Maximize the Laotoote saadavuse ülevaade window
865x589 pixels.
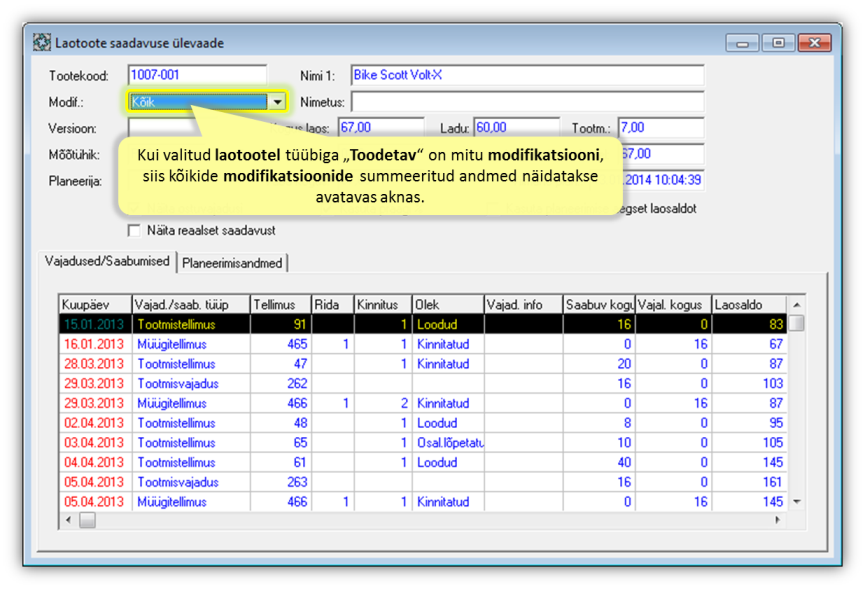pyautogui.click(x=778, y=42)
